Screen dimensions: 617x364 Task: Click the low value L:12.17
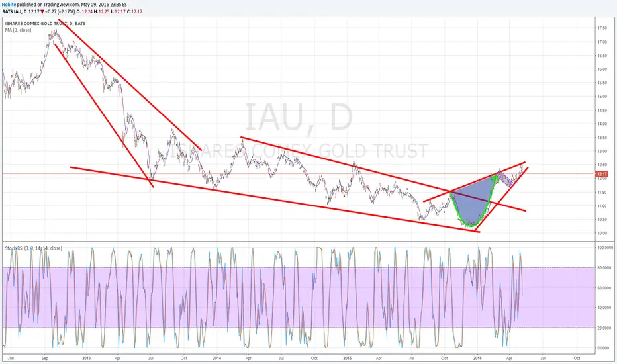pyautogui.click(x=119, y=12)
